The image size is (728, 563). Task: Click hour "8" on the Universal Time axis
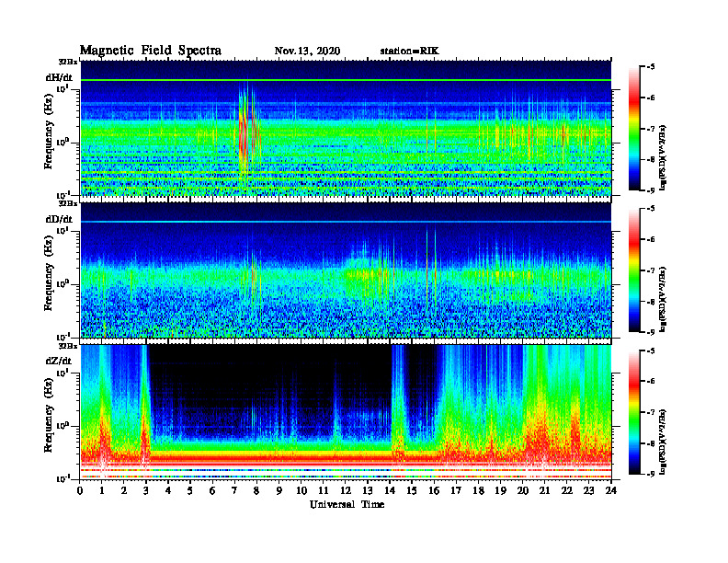(256, 490)
